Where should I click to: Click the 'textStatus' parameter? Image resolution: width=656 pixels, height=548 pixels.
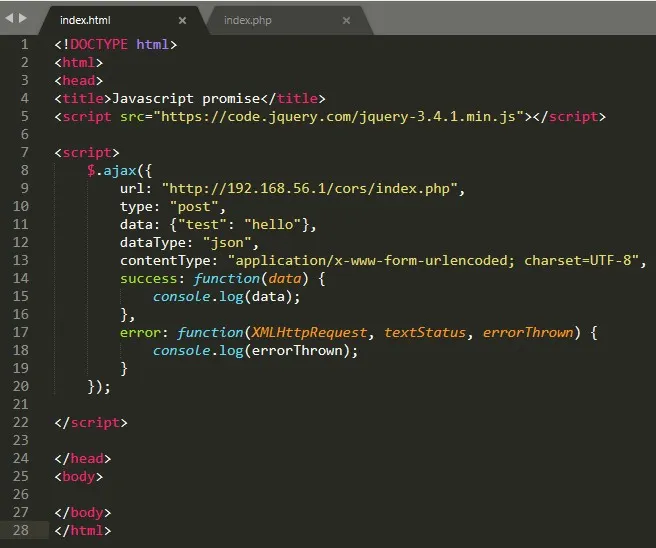click(425, 333)
